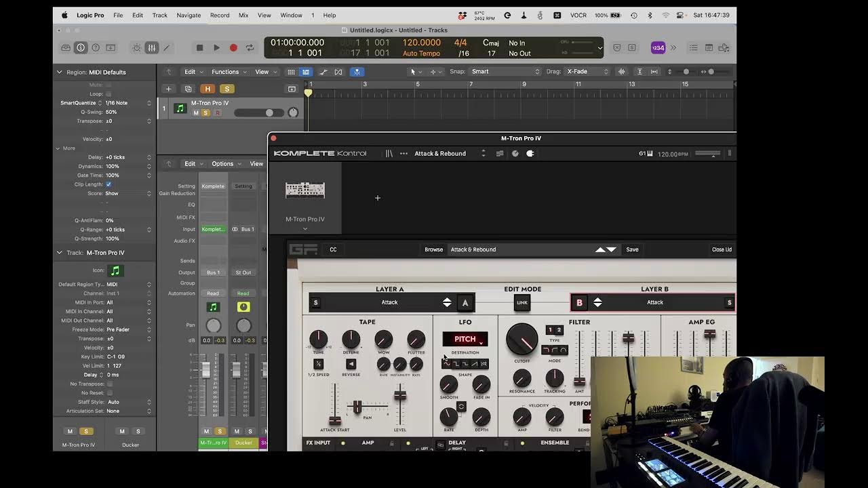Click the purple 1234 count-in button

point(658,47)
